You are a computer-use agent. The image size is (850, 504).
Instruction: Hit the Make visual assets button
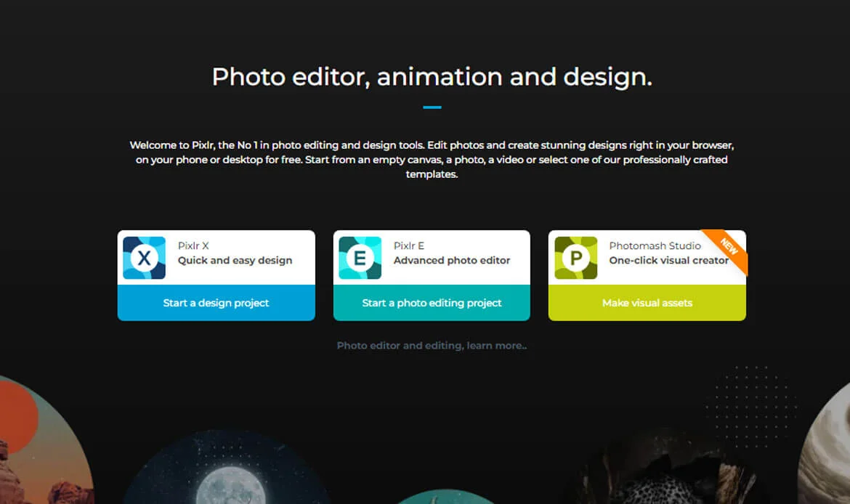tap(647, 303)
